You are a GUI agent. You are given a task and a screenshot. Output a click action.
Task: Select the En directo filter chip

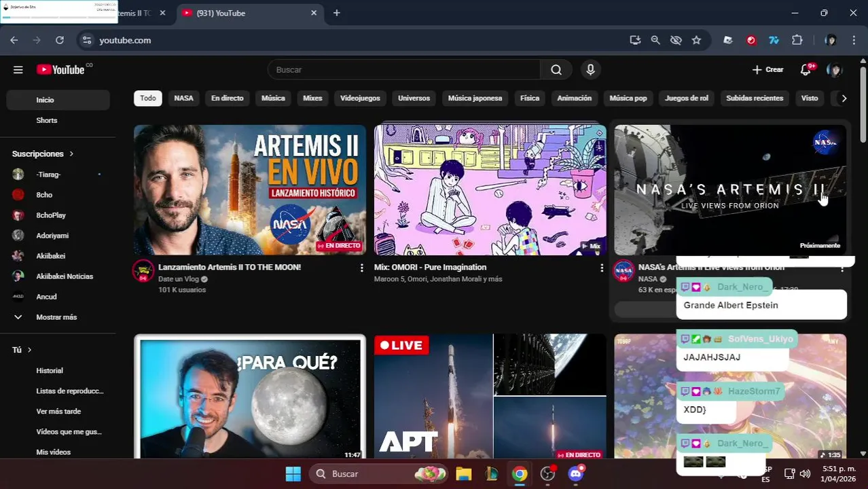[x=227, y=98]
